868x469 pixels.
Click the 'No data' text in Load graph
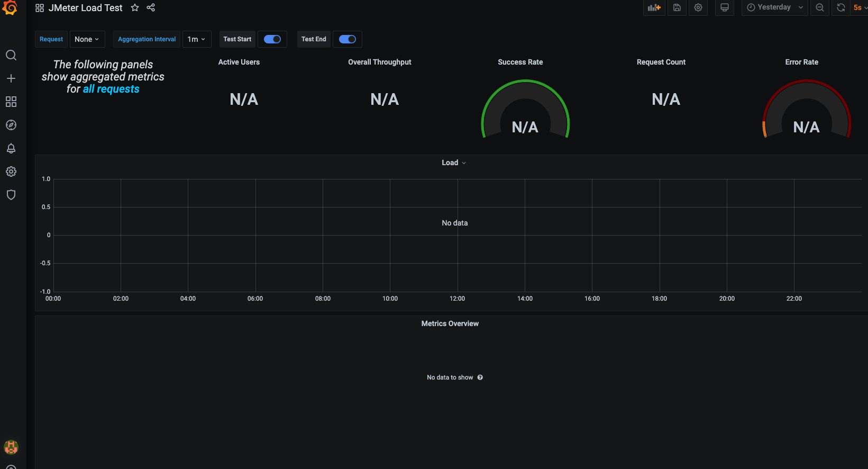(x=455, y=223)
